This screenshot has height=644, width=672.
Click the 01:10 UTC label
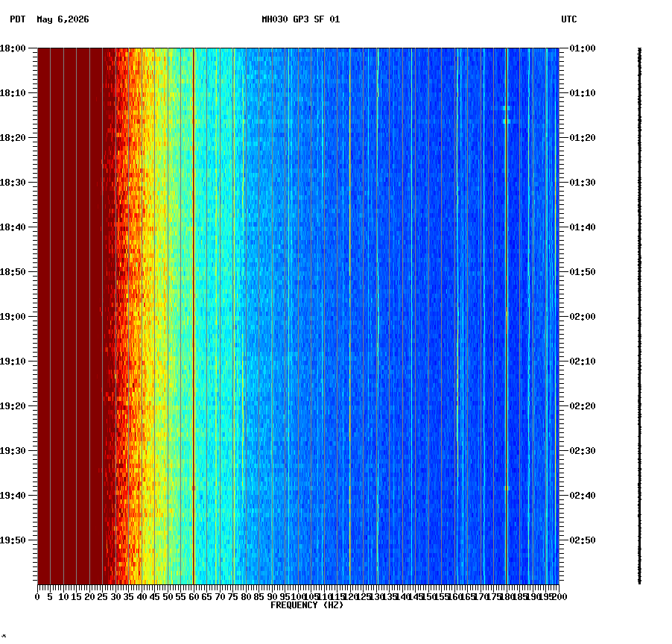pyautogui.click(x=583, y=93)
